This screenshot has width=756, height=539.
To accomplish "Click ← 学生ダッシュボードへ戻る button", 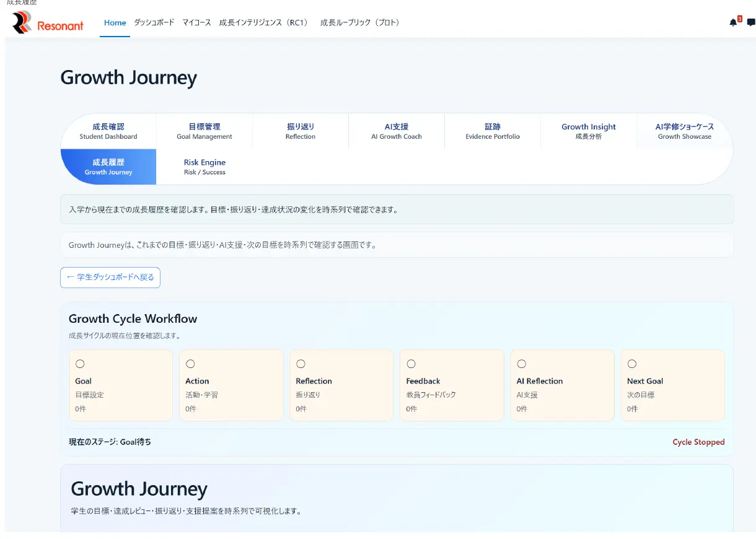I will coord(110,278).
